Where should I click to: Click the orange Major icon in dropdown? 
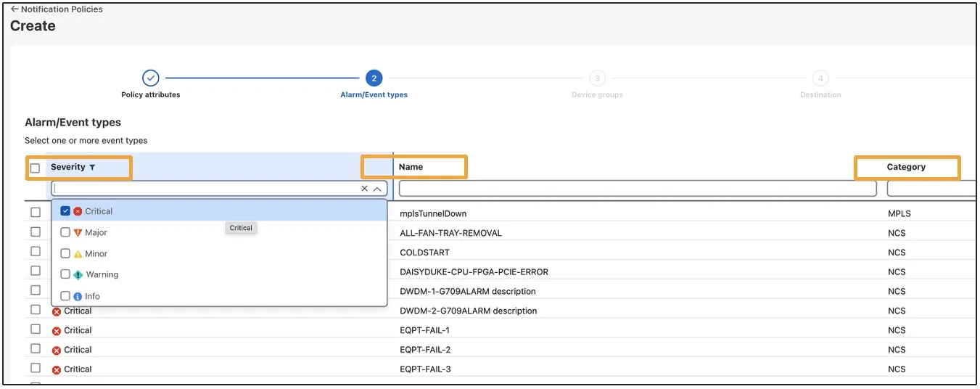78,232
